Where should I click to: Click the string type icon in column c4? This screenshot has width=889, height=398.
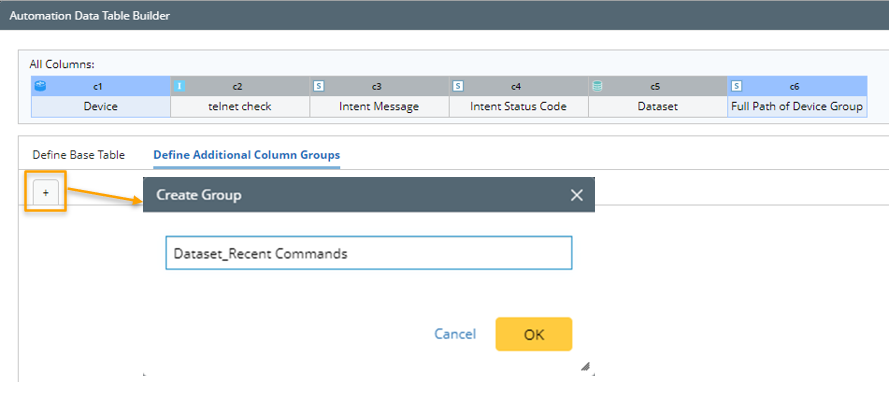pyautogui.click(x=458, y=86)
